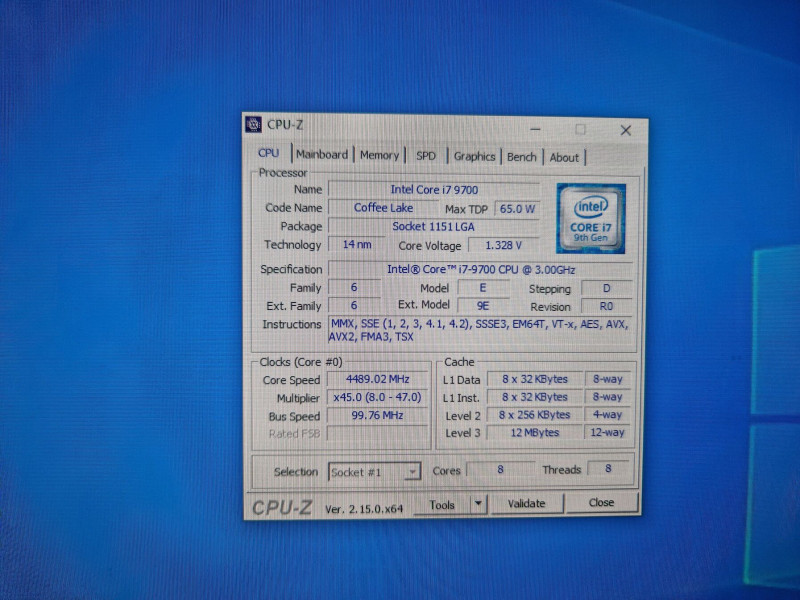
Task: Click the Intel Core i7 9th Gen logo
Action: tap(591, 218)
